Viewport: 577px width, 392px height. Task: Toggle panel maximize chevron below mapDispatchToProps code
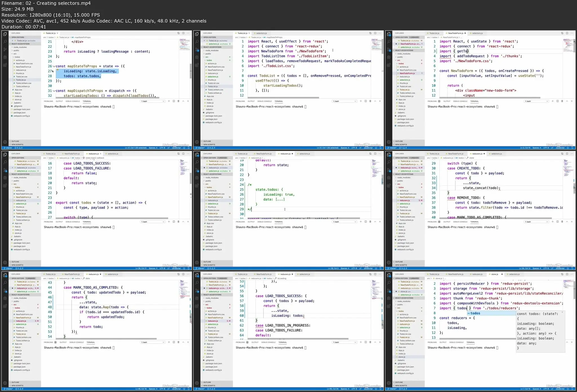(x=183, y=101)
